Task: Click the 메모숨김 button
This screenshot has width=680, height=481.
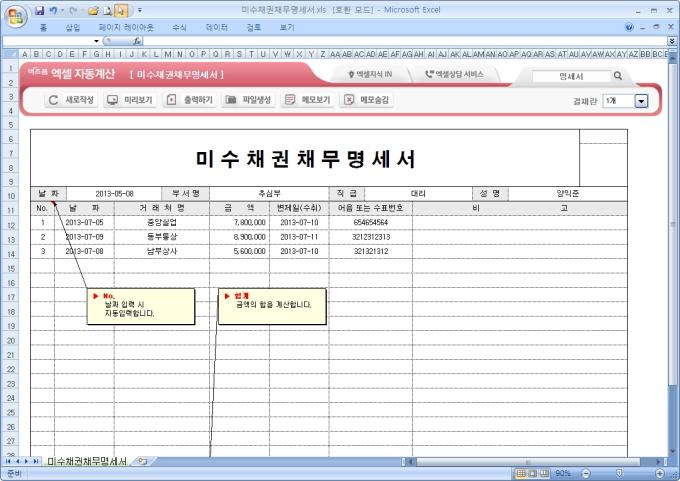Action: point(366,100)
